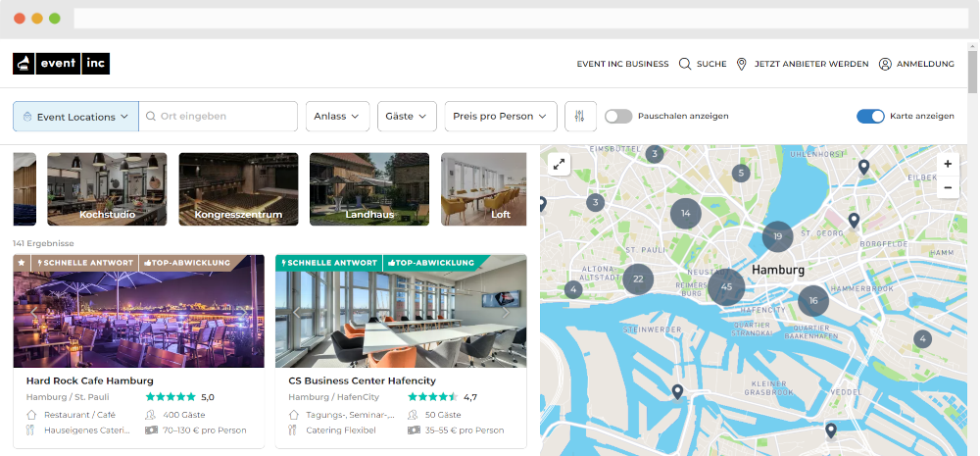Click the user profile icon next to ANMELDUNG

[x=885, y=64]
